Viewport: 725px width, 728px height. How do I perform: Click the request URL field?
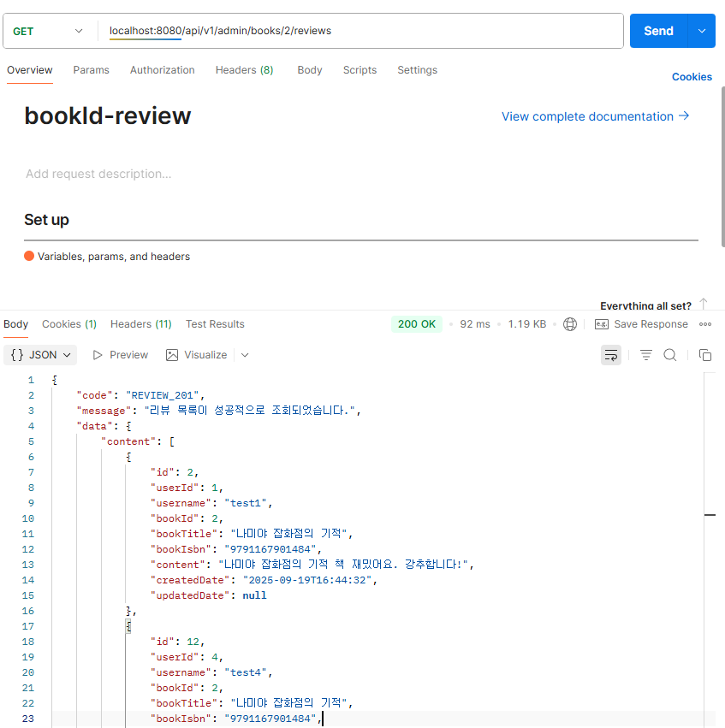360,31
